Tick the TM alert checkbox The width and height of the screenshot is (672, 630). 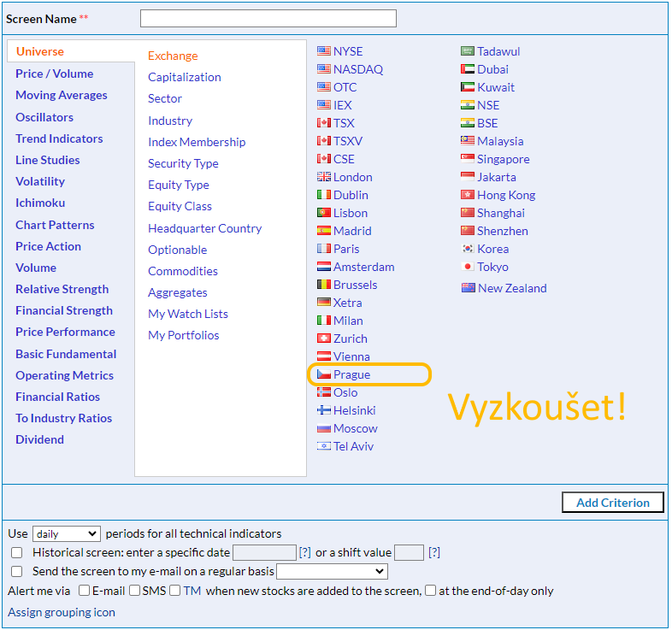[x=175, y=591]
